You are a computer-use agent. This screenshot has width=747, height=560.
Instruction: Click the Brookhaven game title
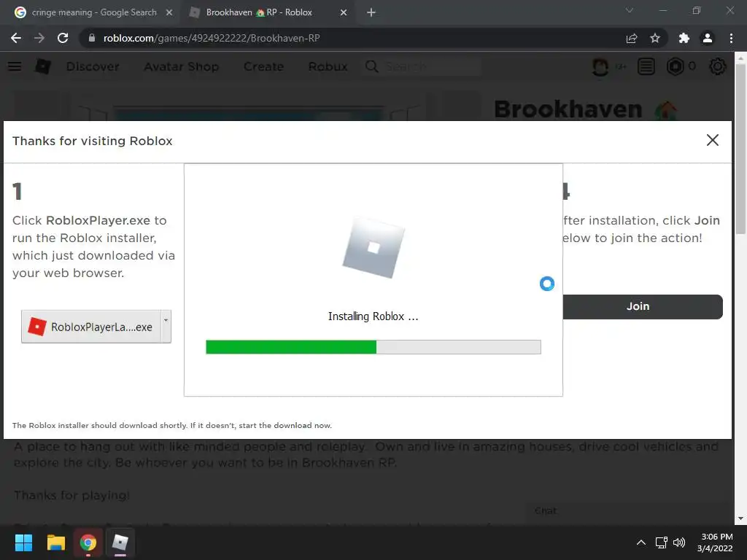(x=568, y=109)
